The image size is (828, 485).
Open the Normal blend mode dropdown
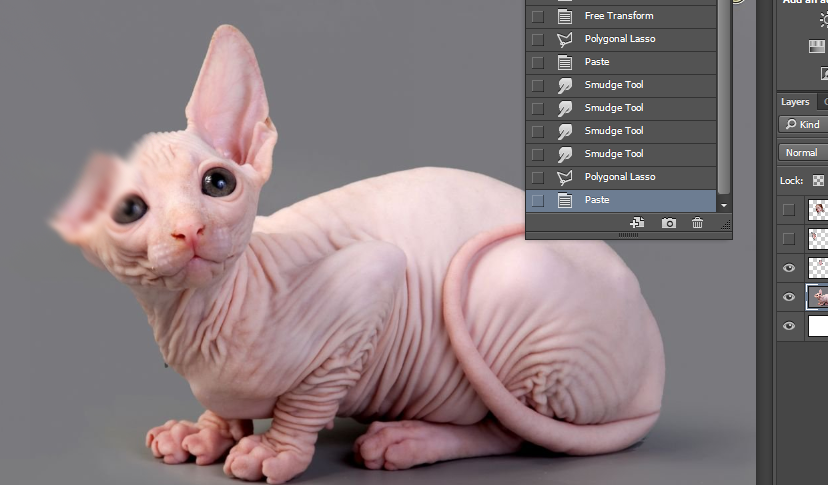802,153
